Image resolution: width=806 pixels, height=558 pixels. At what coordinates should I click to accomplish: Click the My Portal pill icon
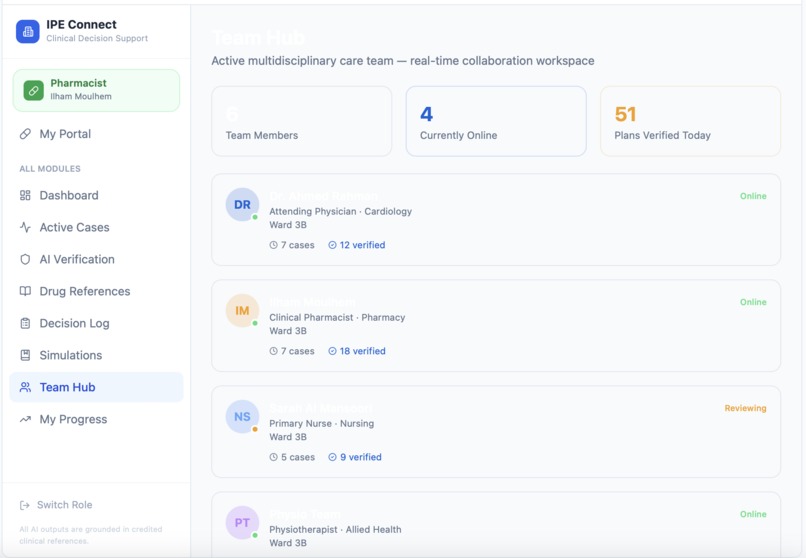coord(25,134)
